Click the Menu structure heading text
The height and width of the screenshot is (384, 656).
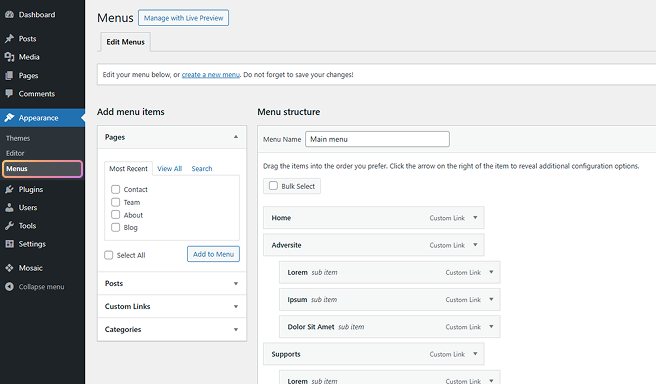coord(289,112)
